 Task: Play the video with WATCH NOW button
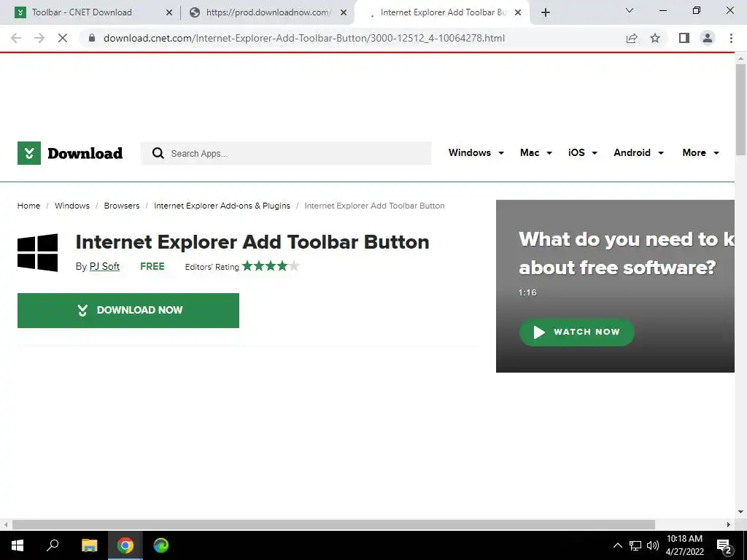coord(577,332)
